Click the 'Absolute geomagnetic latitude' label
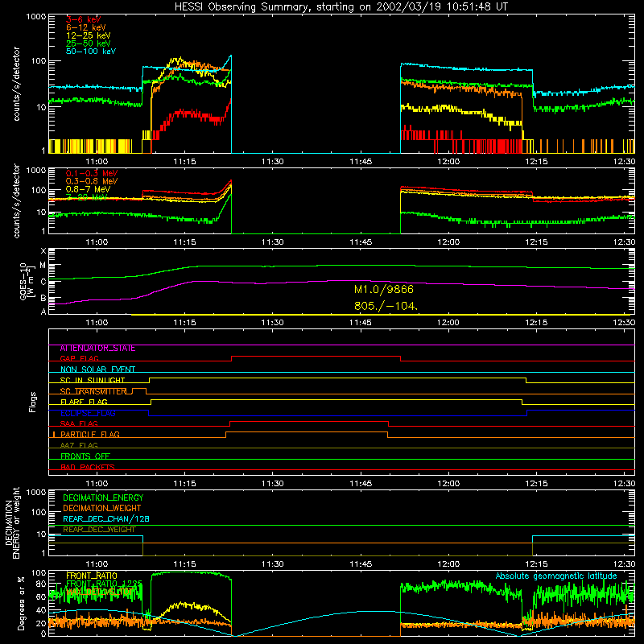Screen dimensions: 644x644 click(556, 576)
